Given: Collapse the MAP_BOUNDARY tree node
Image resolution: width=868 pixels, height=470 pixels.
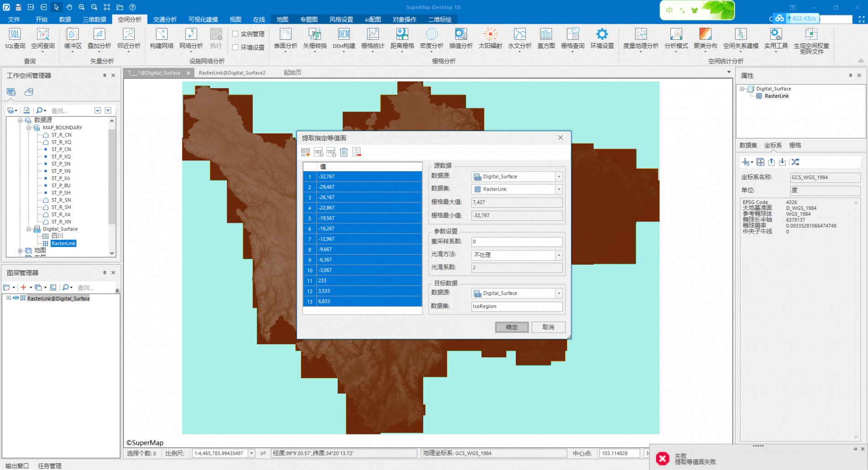Looking at the screenshot, I should 28,128.
